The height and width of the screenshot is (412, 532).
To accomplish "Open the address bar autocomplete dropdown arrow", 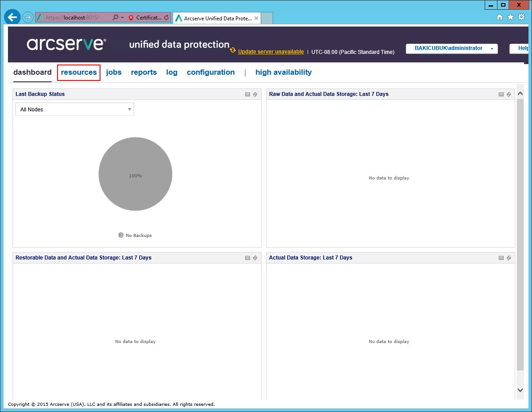I will 122,18.
